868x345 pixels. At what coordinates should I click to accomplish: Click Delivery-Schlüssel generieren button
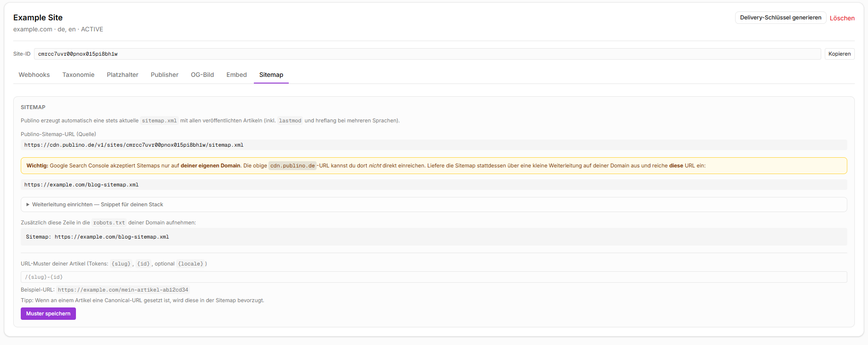[781, 18]
